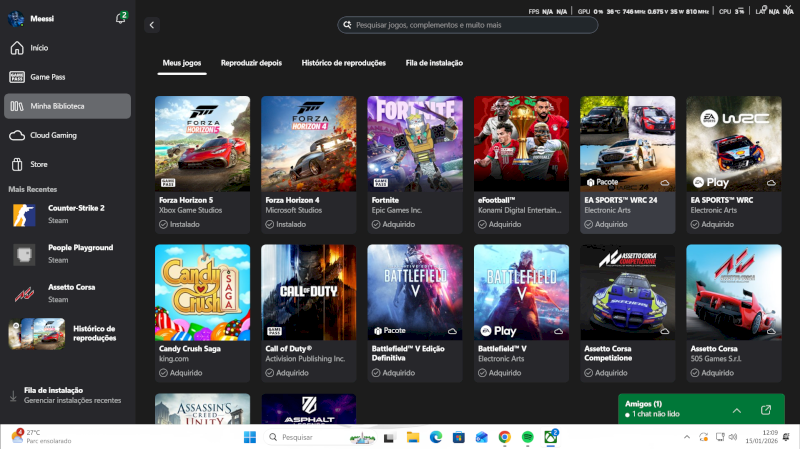Image resolution: width=800 pixels, height=449 pixels.
Task: Switch to Histórico de reproduções tab
Action: (343, 63)
